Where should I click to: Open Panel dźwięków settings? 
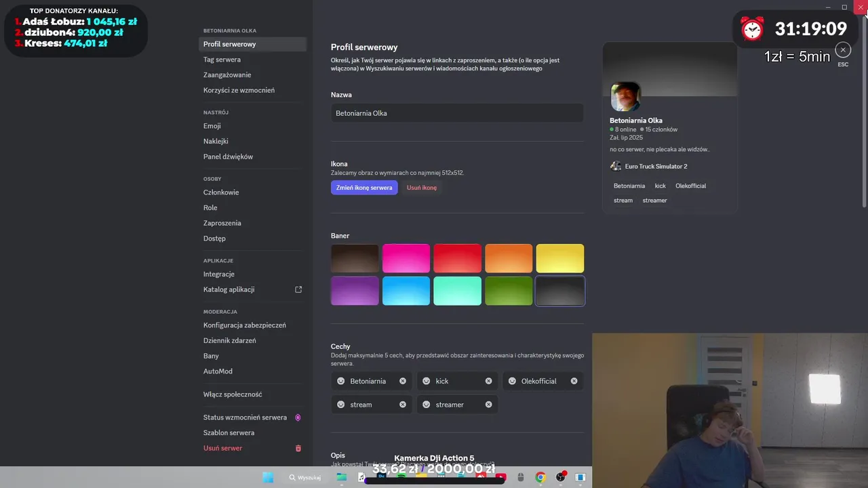pyautogui.click(x=253, y=157)
